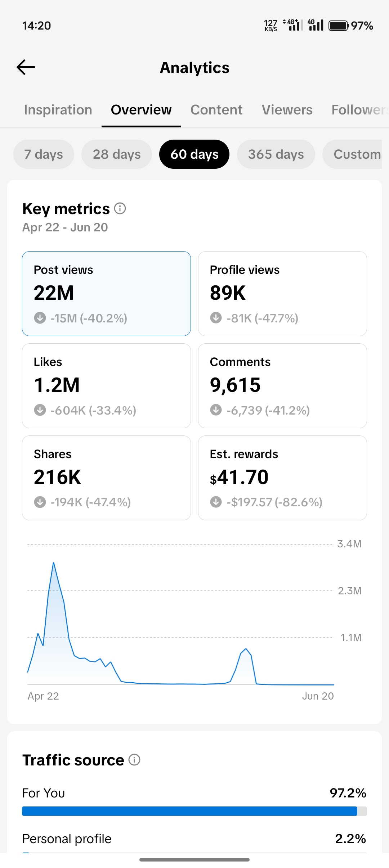Tap the For You traffic progress bar
The width and height of the screenshot is (389, 868).
[194, 811]
